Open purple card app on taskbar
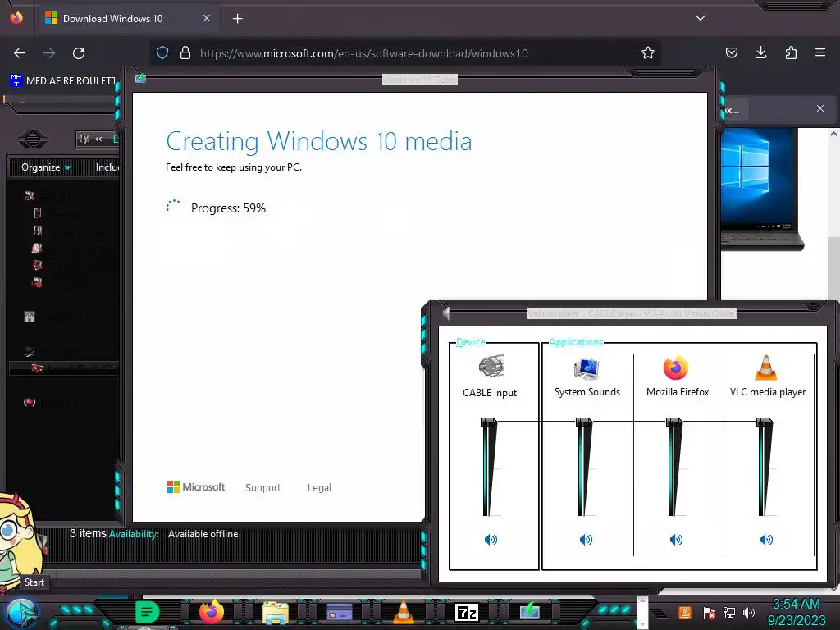 339,612
